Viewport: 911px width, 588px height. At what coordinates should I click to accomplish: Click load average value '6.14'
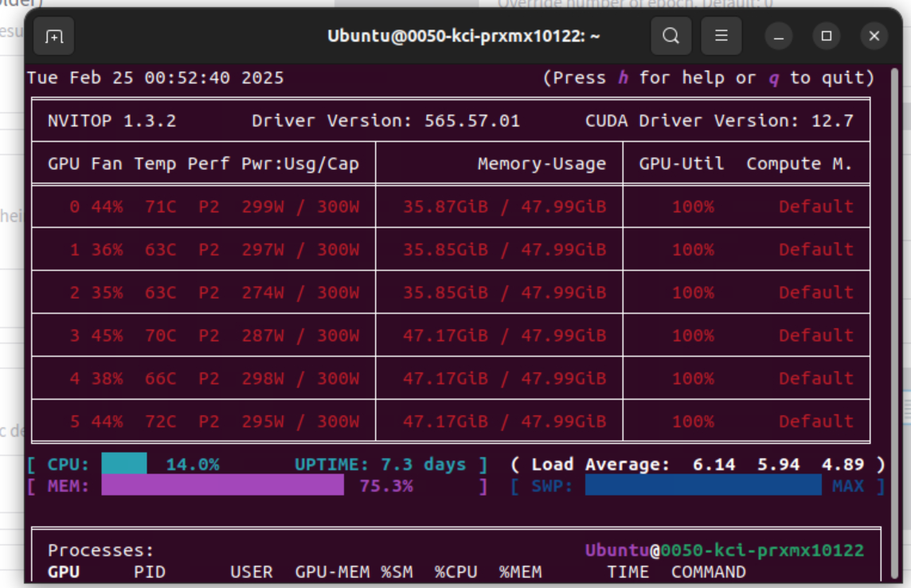point(714,465)
